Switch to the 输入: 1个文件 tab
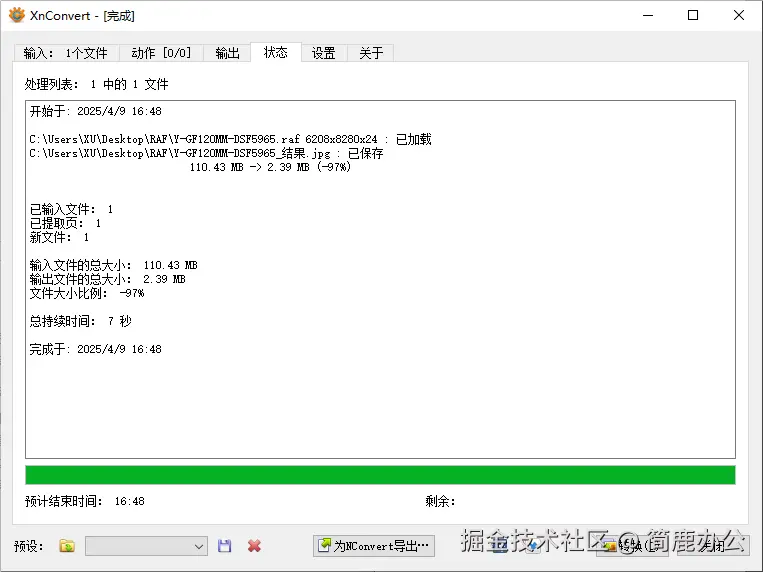Image resolution: width=763 pixels, height=572 pixels. (x=66, y=53)
